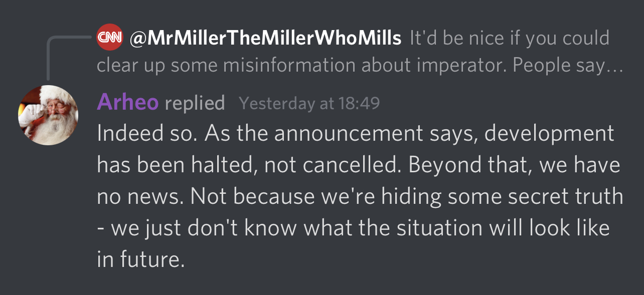The height and width of the screenshot is (295, 644).
Task: Click line beginning "no news. Not because"
Action: [x=360, y=197]
